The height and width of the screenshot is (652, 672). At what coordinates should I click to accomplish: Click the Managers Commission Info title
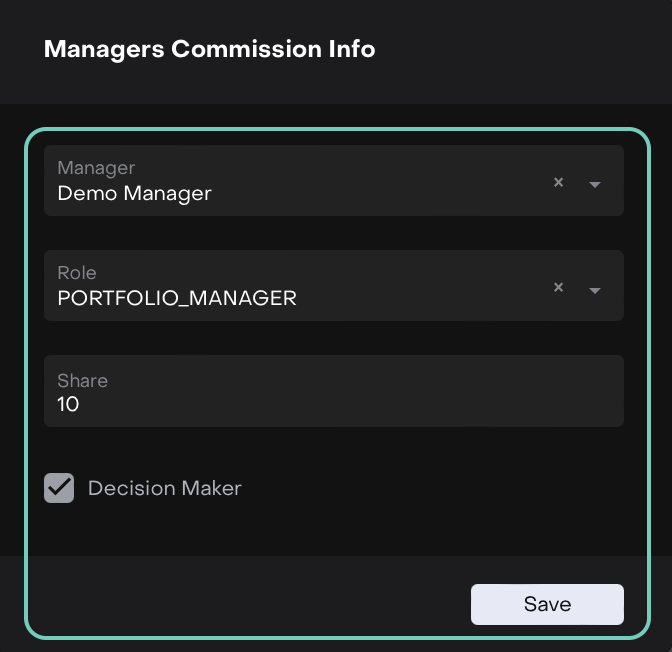click(x=210, y=49)
